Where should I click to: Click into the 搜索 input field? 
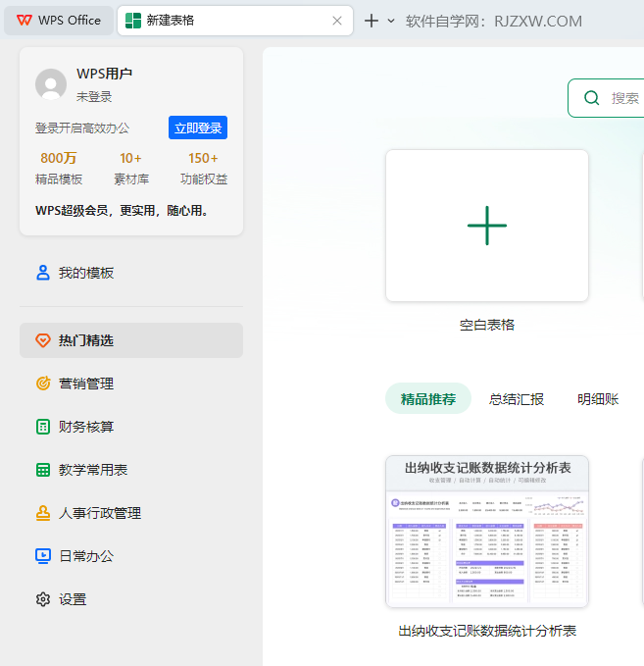point(606,98)
